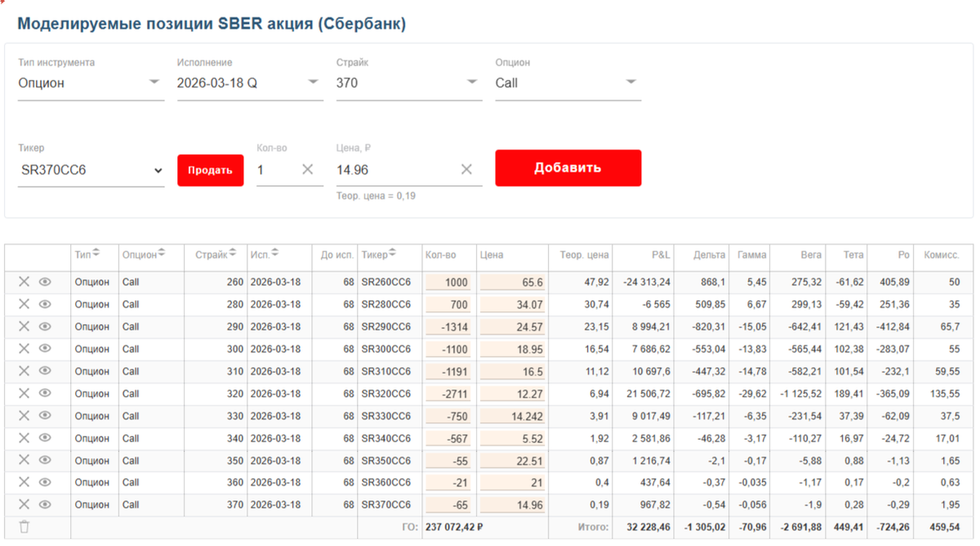Toggle eye icon for SR370CC6
This screenshot has height=546, width=980.
point(45,504)
